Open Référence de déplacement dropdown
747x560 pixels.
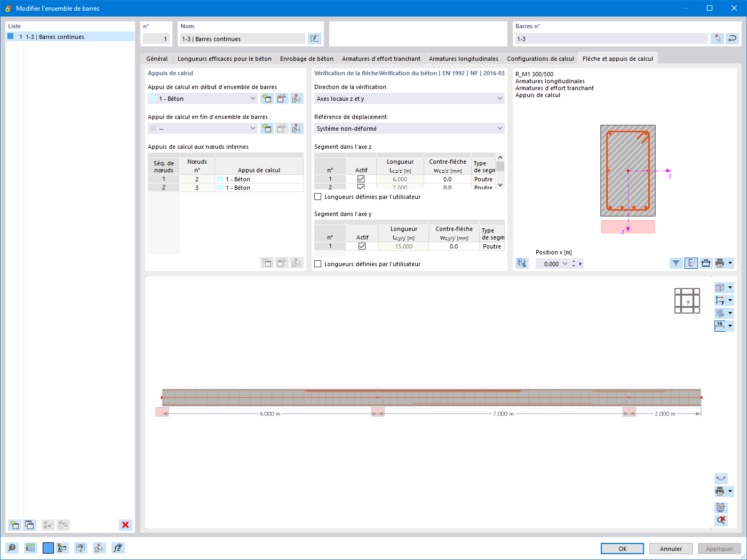click(409, 129)
